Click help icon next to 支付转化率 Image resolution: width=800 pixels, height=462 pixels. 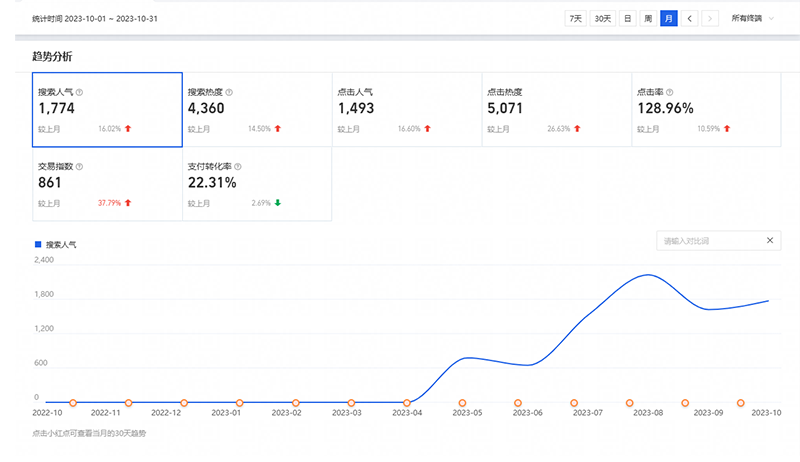(x=238, y=167)
